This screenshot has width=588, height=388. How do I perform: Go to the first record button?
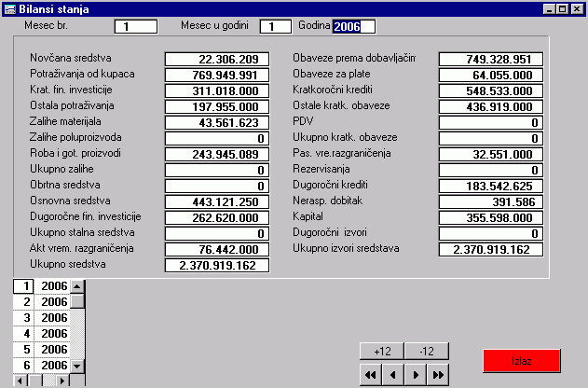click(x=371, y=375)
